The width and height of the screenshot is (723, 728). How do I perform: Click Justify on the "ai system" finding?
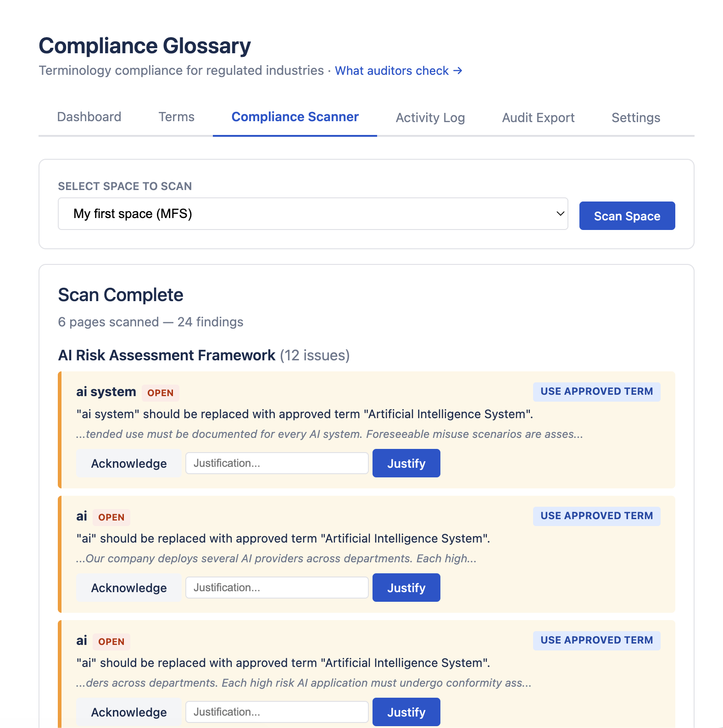[406, 464]
